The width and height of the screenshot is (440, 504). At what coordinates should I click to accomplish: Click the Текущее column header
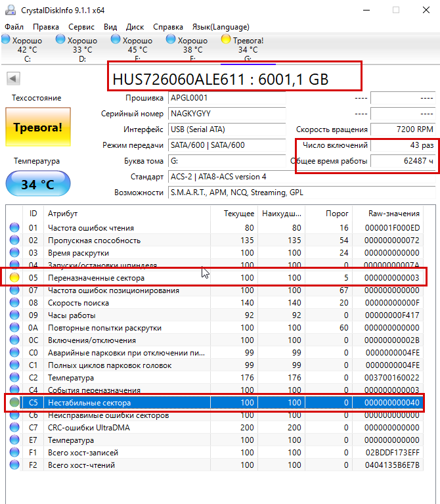point(234,214)
